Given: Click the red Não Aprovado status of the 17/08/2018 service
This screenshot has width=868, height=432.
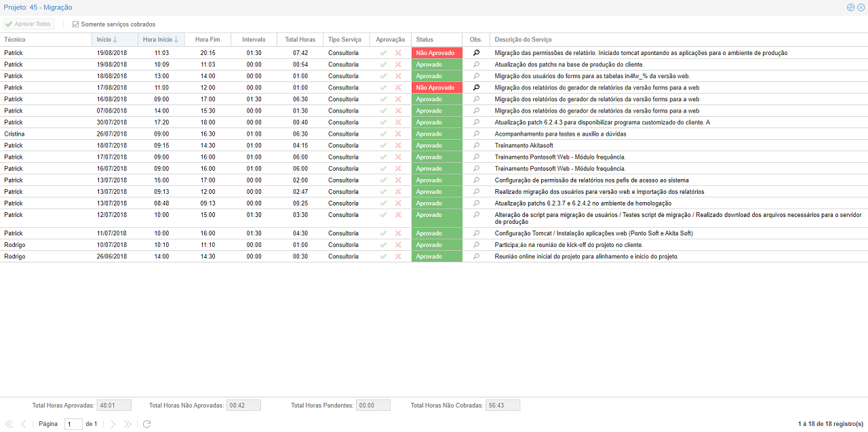Looking at the screenshot, I should pos(436,87).
